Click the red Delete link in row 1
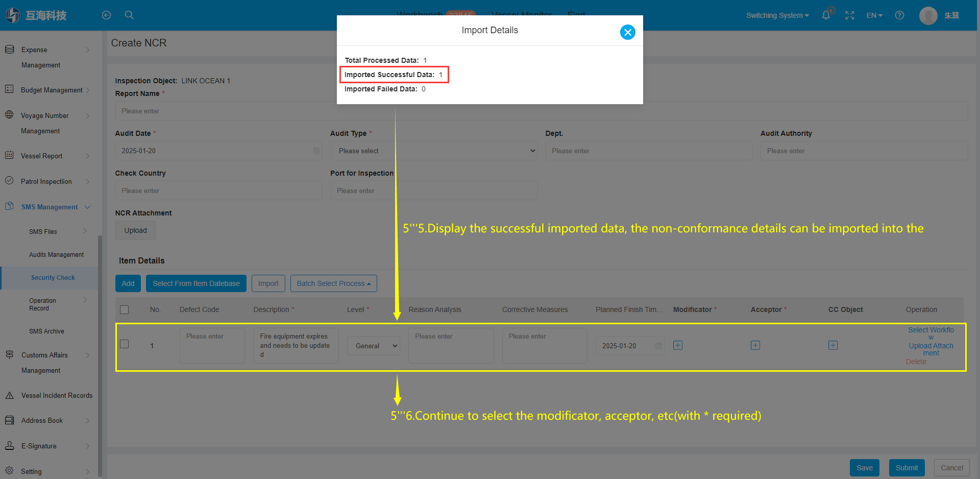 click(916, 362)
